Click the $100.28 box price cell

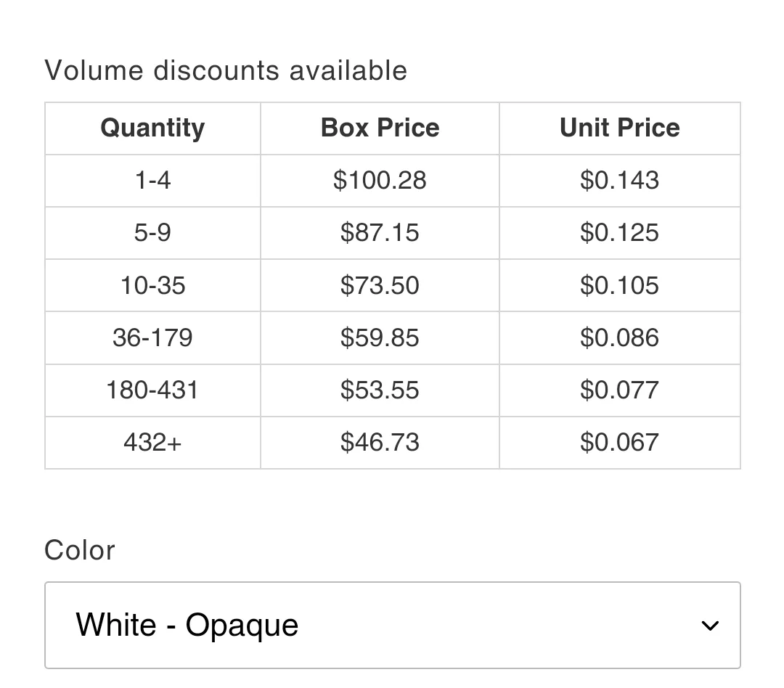[x=380, y=180]
